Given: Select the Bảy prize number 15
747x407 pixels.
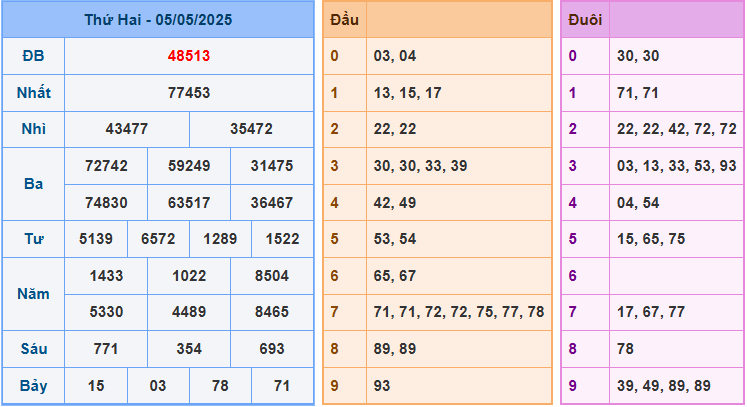Looking at the screenshot, I should point(96,386).
